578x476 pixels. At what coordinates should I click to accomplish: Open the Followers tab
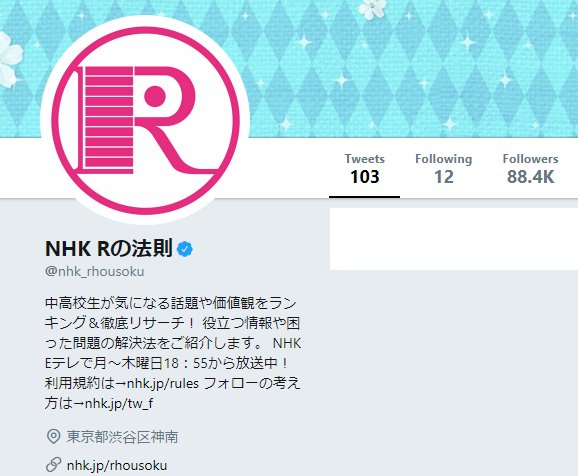[530, 169]
